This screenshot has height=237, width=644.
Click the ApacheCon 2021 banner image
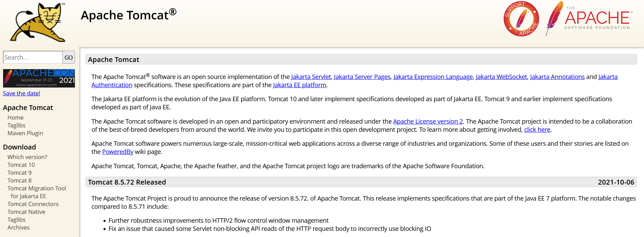[x=39, y=78]
